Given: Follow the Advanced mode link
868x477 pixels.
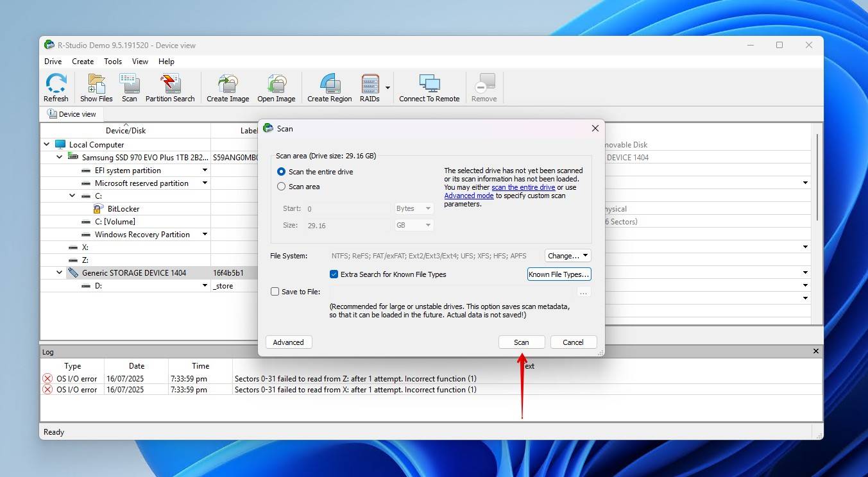Looking at the screenshot, I should 469,196.
